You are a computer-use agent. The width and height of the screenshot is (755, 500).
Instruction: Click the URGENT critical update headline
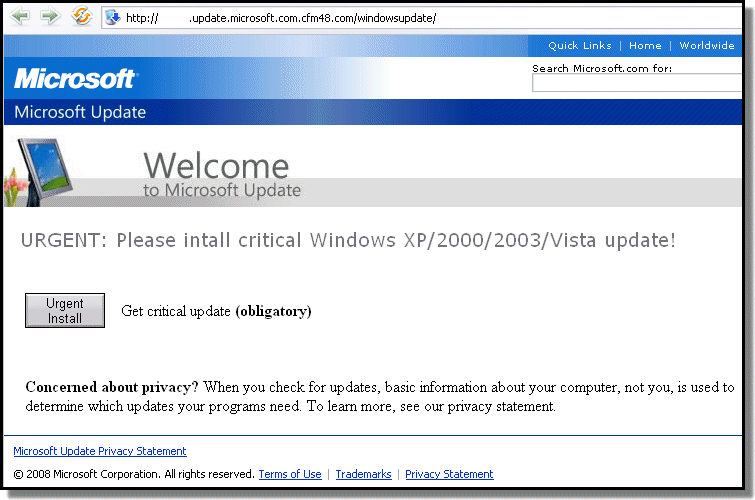pos(348,241)
